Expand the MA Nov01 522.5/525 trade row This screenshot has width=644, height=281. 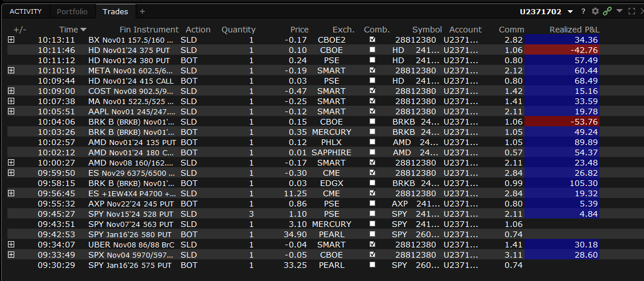pos(11,101)
